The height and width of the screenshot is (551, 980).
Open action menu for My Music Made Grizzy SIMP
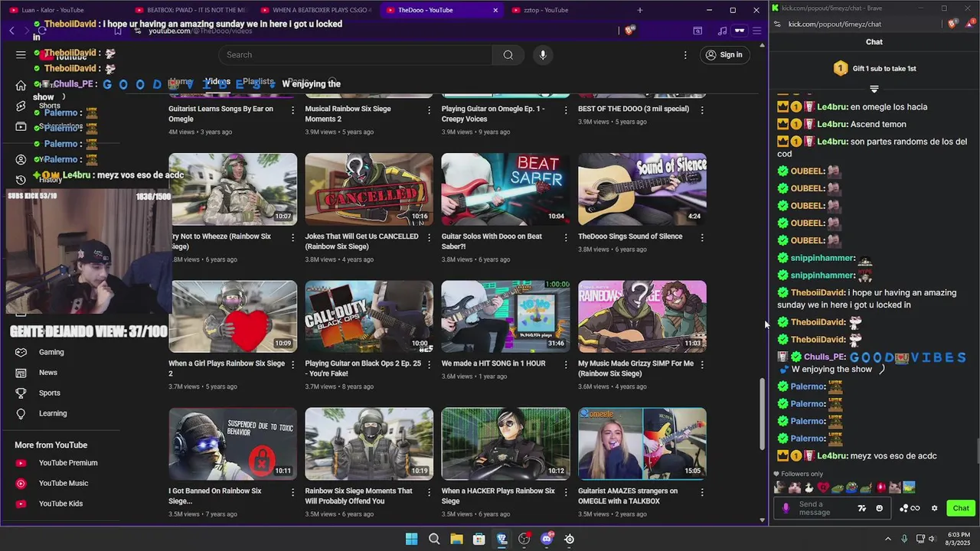point(702,364)
